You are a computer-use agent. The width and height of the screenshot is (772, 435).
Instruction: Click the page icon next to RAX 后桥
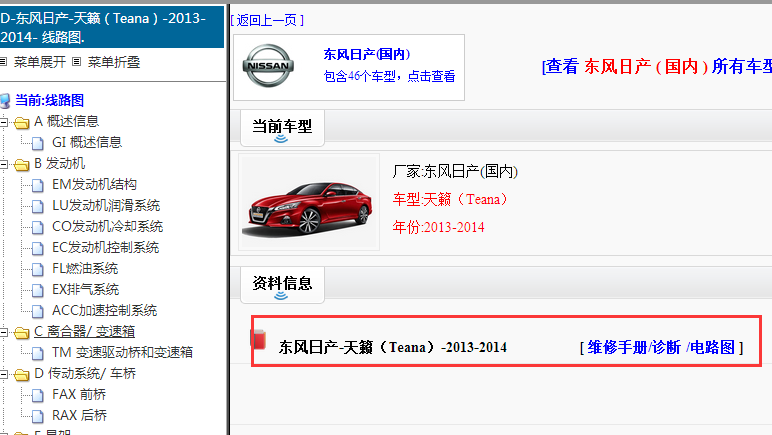[x=38, y=416]
